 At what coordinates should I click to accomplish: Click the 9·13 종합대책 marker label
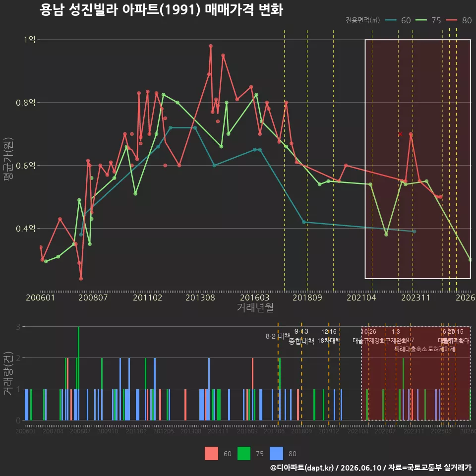tap(301, 336)
